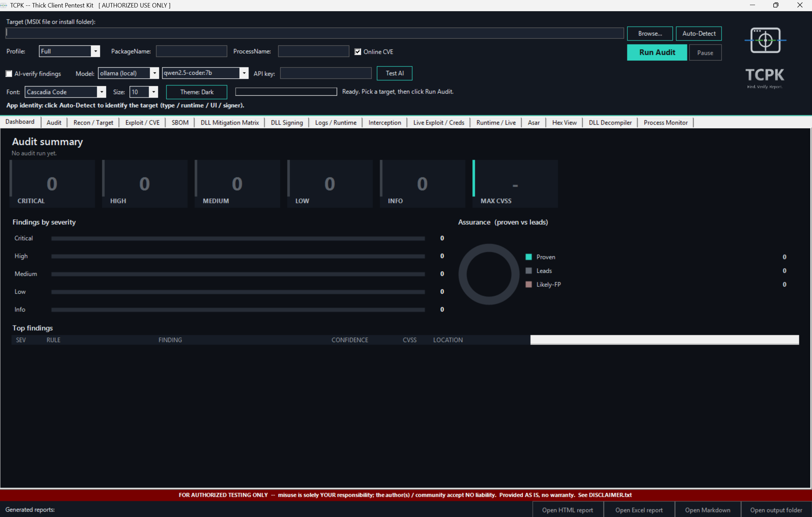
Task: Select the SBOM tab
Action: (x=180, y=123)
